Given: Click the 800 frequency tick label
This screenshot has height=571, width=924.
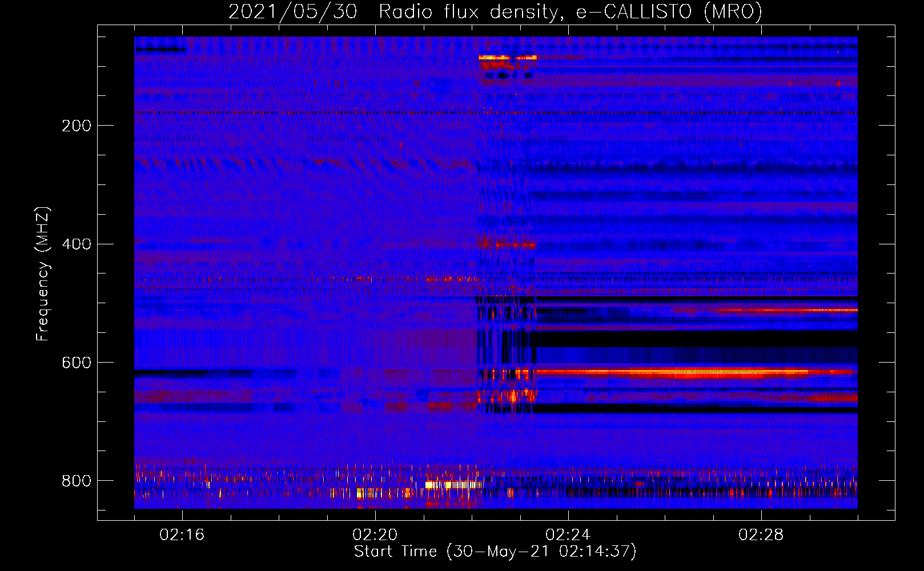Looking at the screenshot, I should [77, 481].
